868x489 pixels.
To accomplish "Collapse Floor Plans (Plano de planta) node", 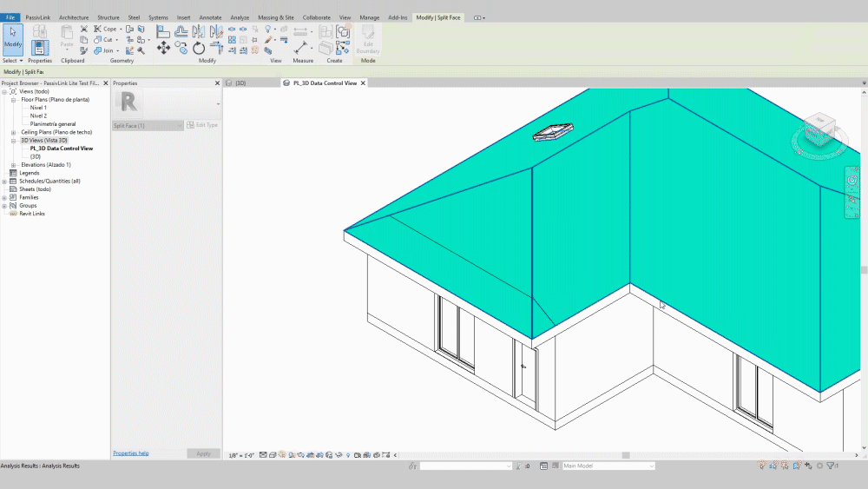I will pyautogui.click(x=13, y=100).
